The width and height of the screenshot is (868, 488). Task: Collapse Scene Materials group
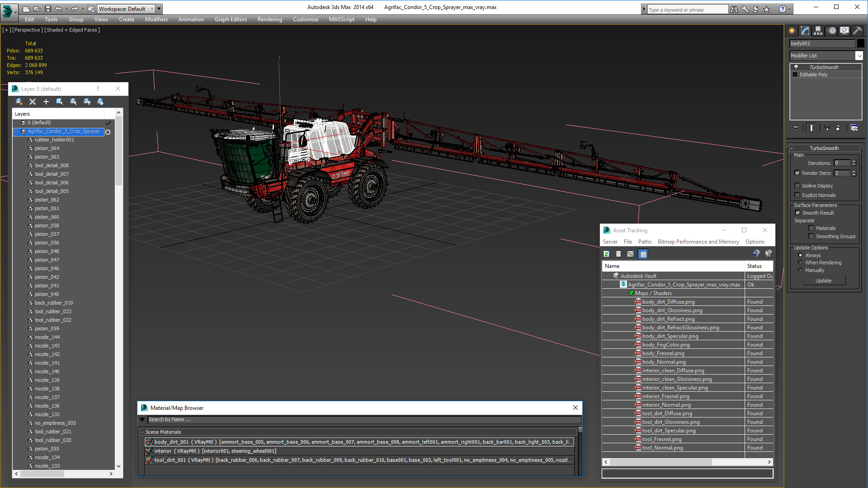pos(142,432)
